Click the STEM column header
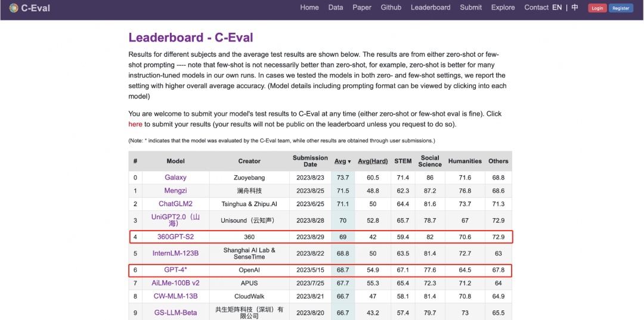 coord(403,161)
